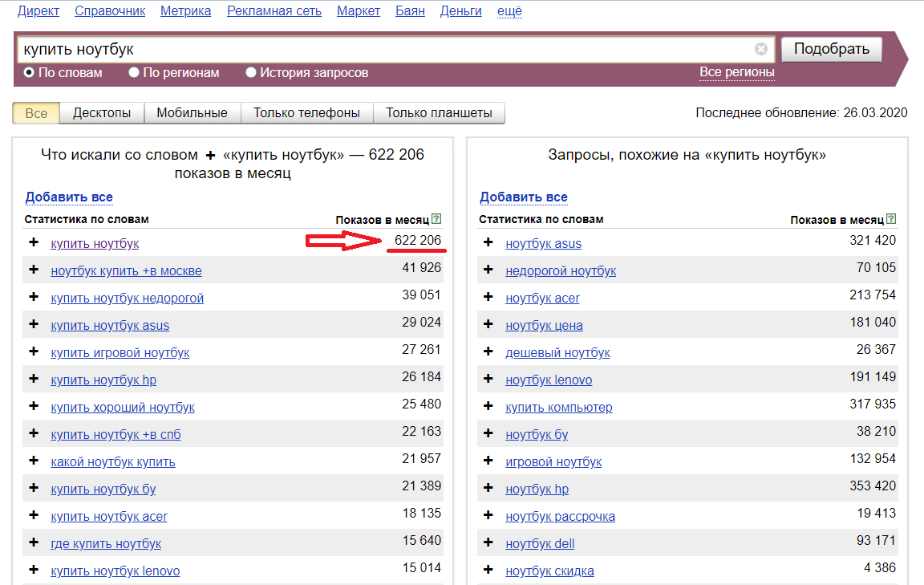The height and width of the screenshot is (585, 924).
Task: Add дешевый ноутбук via plus icon
Action: tap(488, 351)
